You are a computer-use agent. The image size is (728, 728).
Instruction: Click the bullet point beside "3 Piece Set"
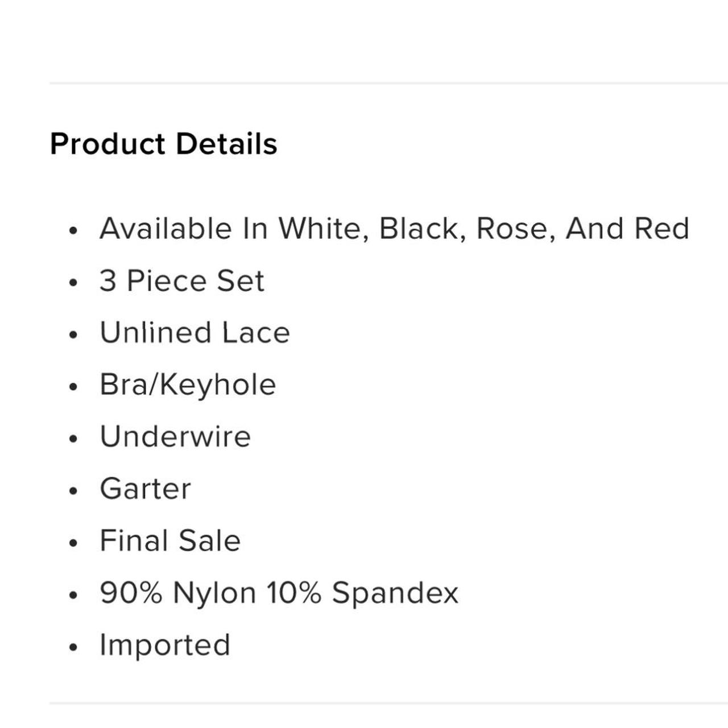point(72,283)
